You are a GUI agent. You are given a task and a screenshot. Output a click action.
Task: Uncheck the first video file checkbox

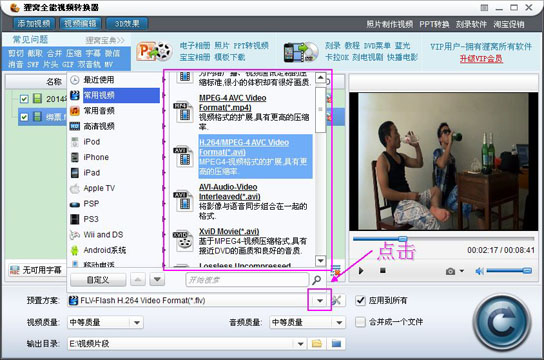pos(24,99)
